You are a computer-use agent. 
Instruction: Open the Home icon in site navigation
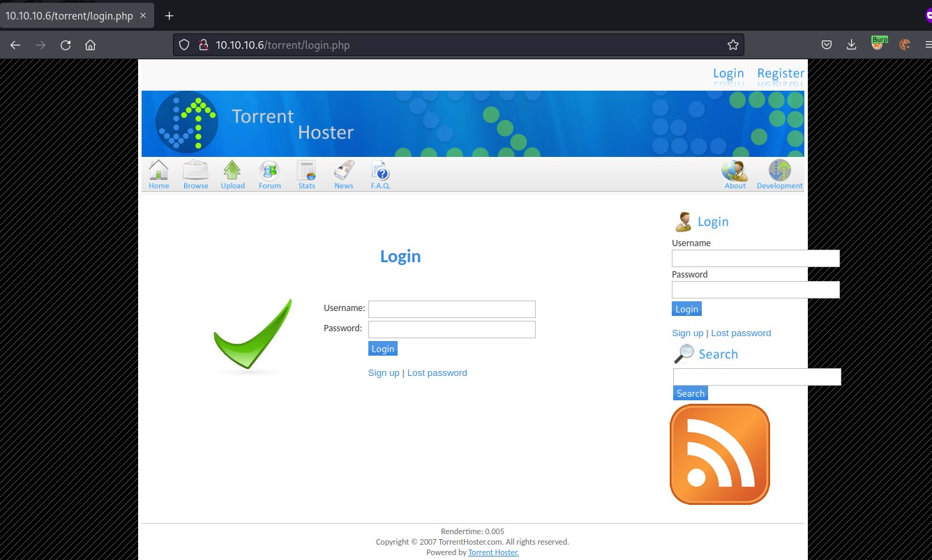tap(158, 171)
